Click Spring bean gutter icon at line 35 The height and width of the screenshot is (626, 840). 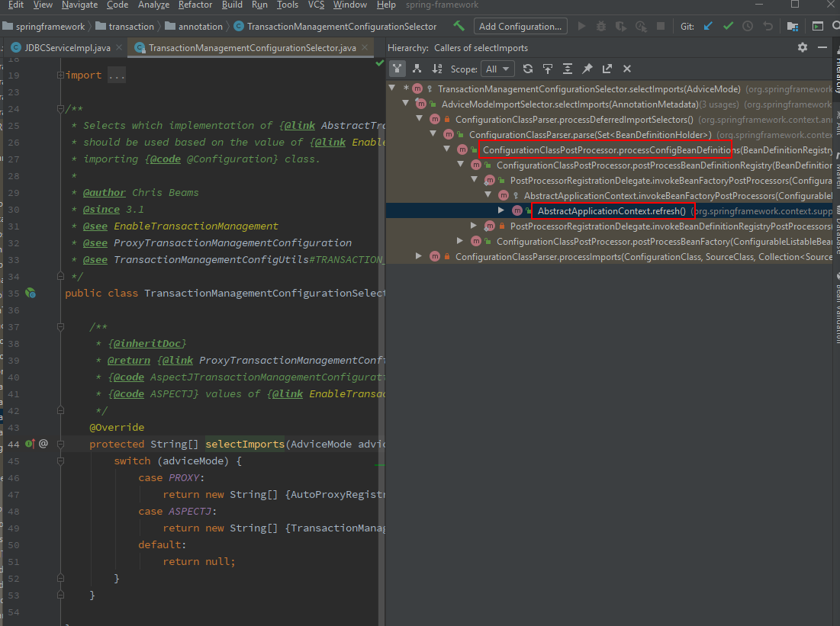pos(31,293)
